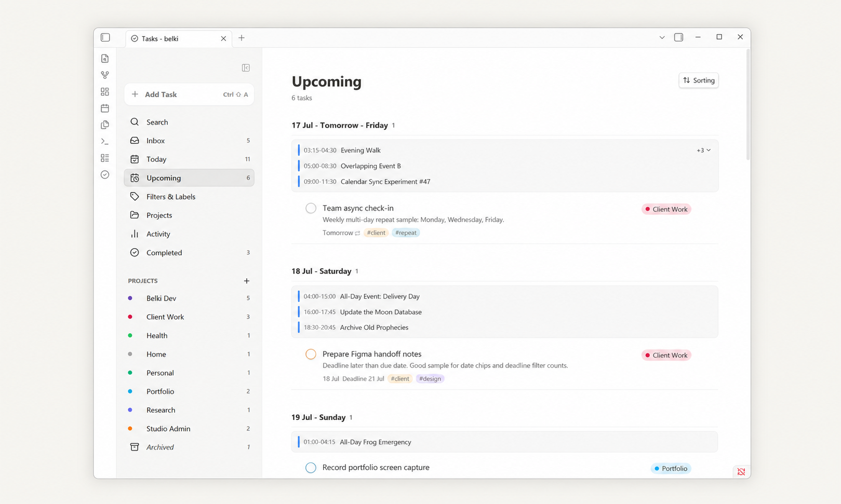Open a new tab with plus icon
Viewport: 841px width, 504px height.
pyautogui.click(x=242, y=38)
